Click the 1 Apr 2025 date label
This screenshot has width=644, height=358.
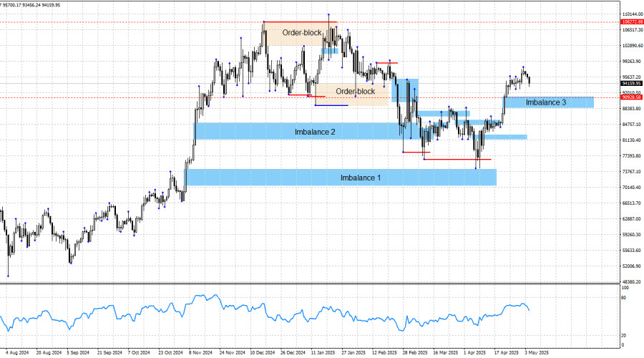[x=474, y=353]
